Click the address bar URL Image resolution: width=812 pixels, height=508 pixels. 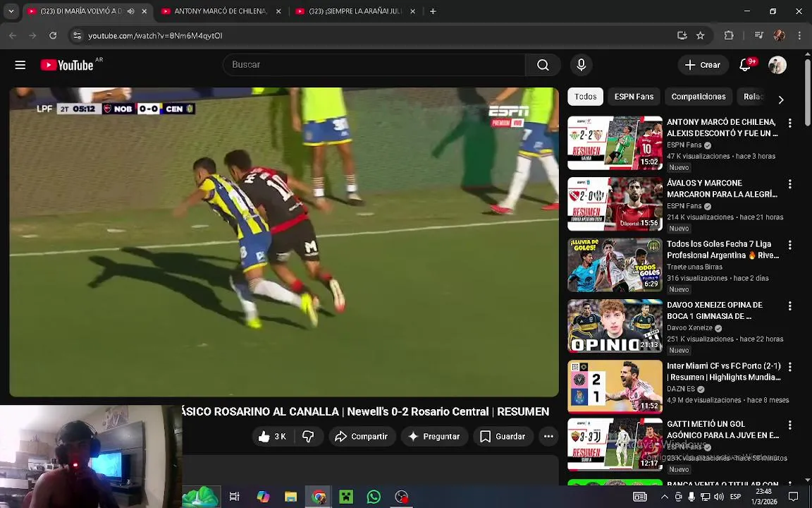pyautogui.click(x=155, y=35)
